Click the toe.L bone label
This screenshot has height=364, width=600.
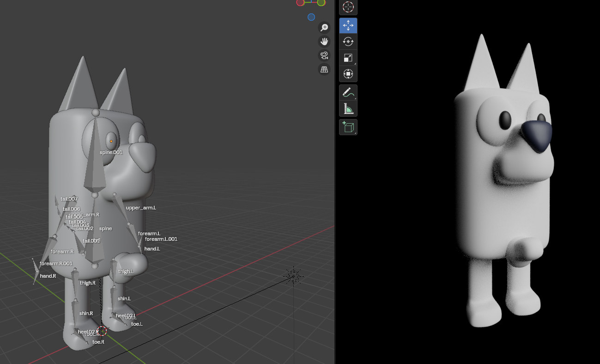[137, 324]
